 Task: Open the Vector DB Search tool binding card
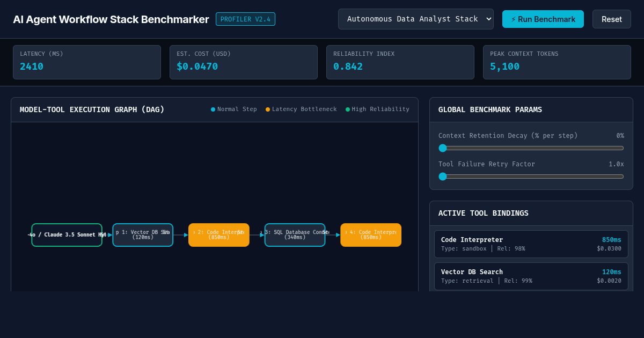(531, 276)
